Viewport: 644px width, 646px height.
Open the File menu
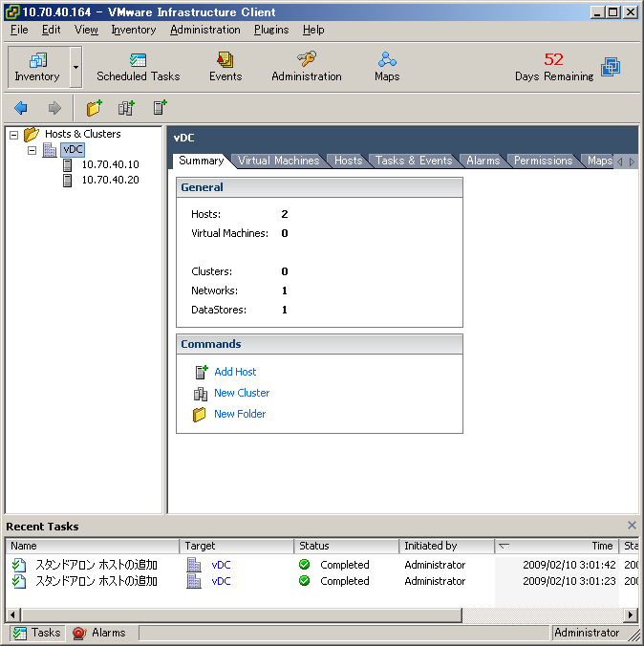pyautogui.click(x=19, y=30)
